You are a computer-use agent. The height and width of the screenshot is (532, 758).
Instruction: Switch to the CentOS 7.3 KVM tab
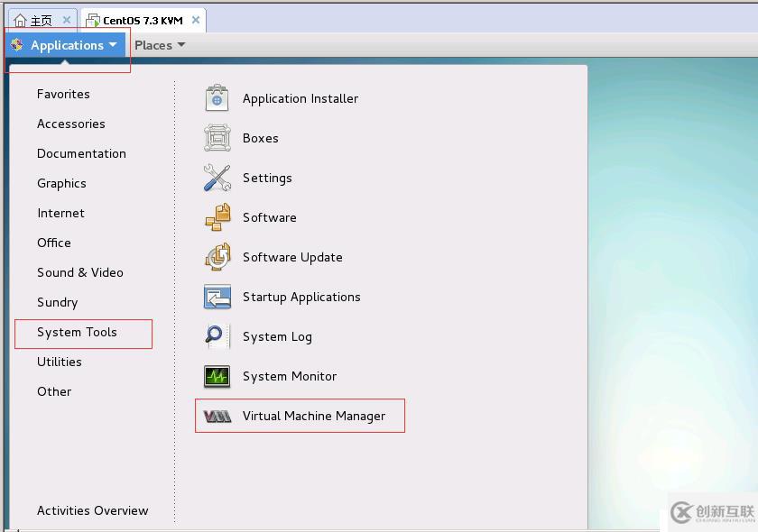click(143, 21)
